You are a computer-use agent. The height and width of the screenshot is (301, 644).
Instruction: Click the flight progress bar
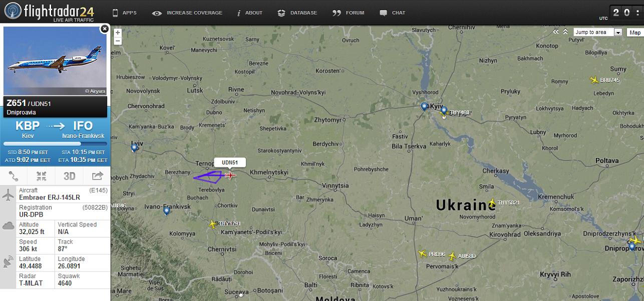pyautogui.click(x=55, y=143)
